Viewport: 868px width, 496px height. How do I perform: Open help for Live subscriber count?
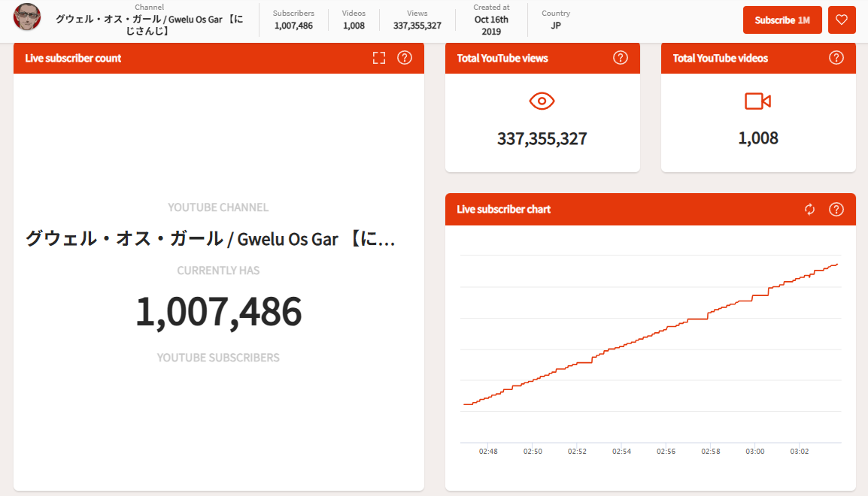coord(405,58)
